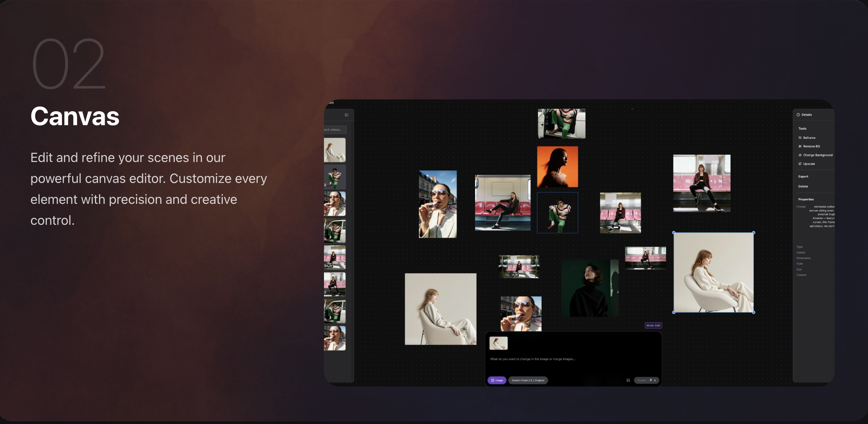This screenshot has height=424, width=868.
Task: Click the Change Background tool icon
Action: pyautogui.click(x=800, y=155)
